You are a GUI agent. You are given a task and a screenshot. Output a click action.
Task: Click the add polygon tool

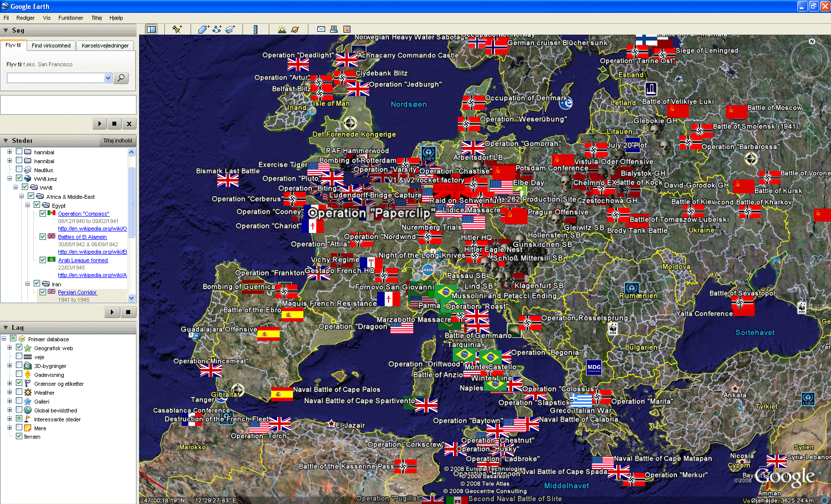pyautogui.click(x=203, y=29)
